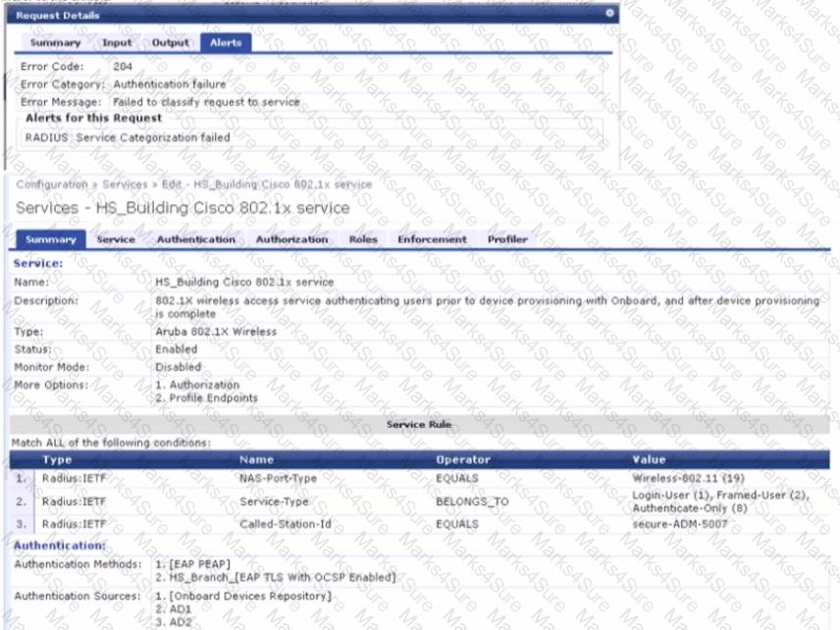Switch to the Service tab

click(x=116, y=239)
